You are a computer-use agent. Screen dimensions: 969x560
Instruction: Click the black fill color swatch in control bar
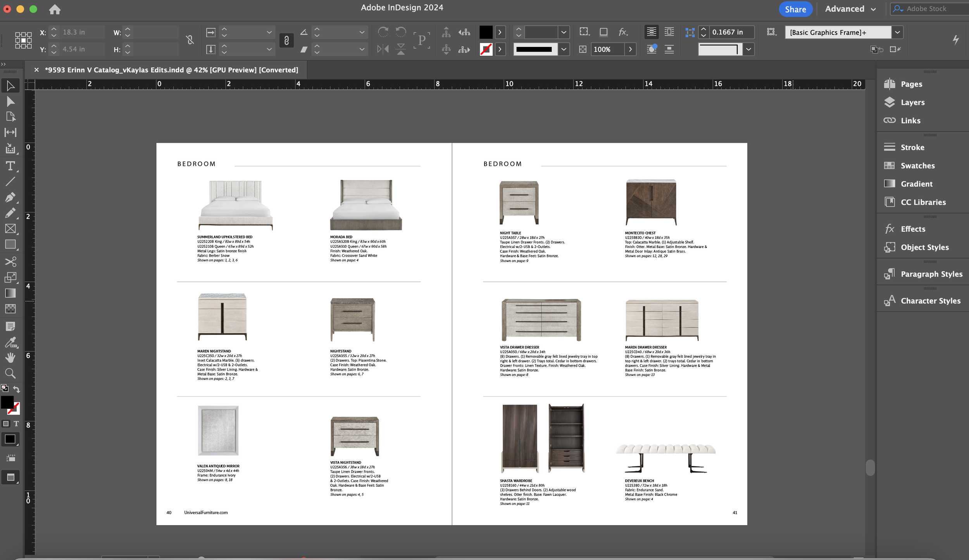(x=486, y=32)
